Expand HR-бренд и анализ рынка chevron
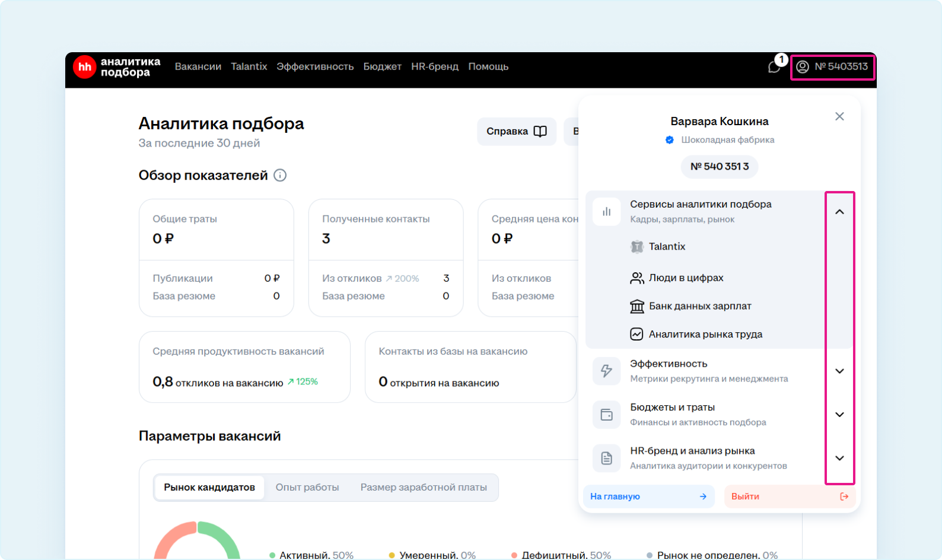Viewport: 942px width, 560px height. (839, 458)
